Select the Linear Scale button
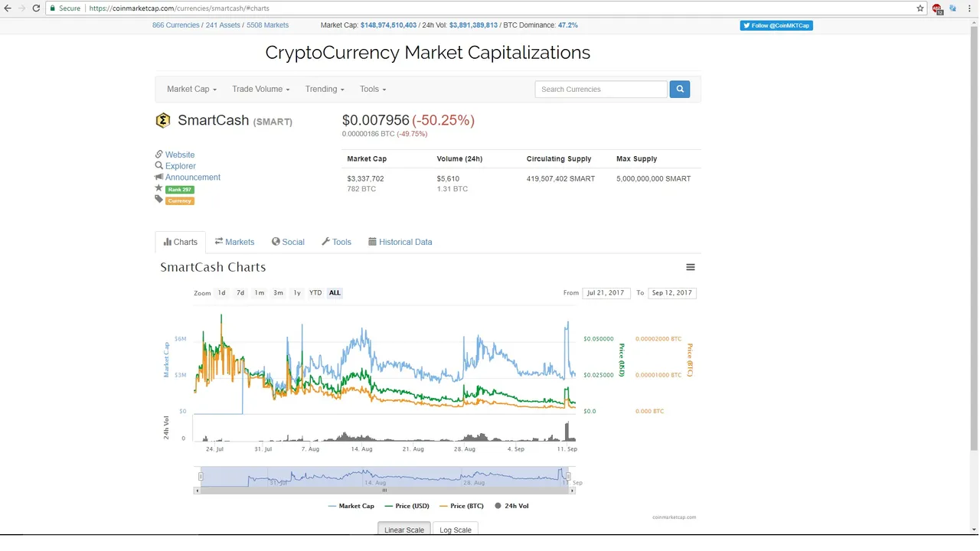The height and width of the screenshot is (551, 980). click(x=404, y=530)
